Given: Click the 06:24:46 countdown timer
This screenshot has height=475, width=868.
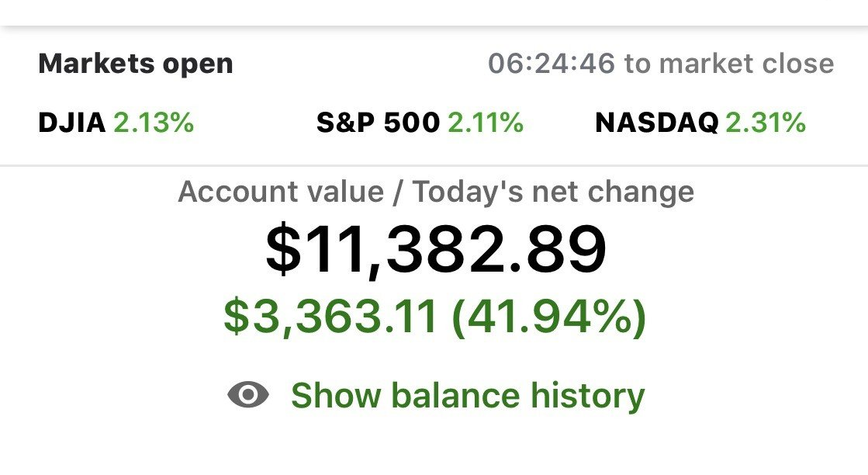Looking at the screenshot, I should pyautogui.click(x=552, y=64).
